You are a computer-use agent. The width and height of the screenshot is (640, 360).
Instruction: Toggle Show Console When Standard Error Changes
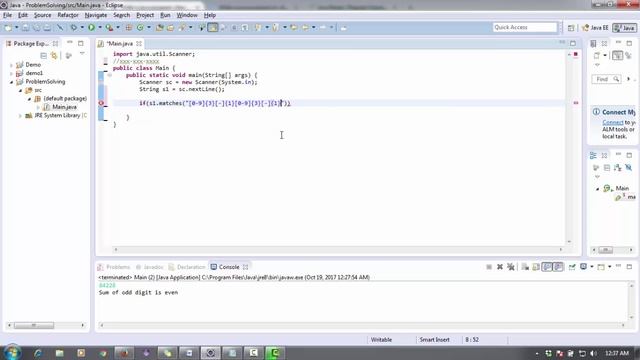coord(558,267)
